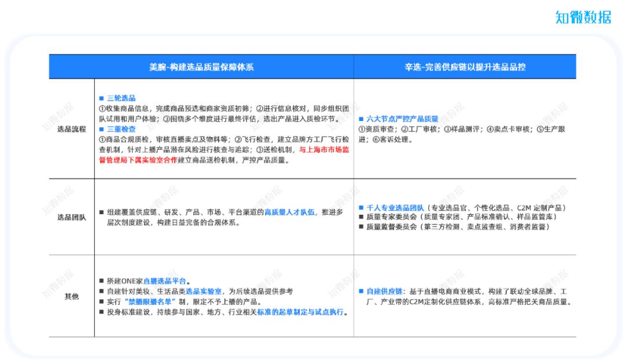Click the line starting 质量专家委员会
Viewport: 625px width, 364px height.
pos(461,216)
